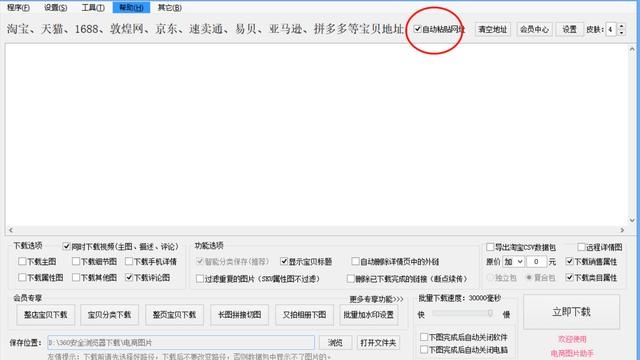This screenshot has width=640, height=360.
Task: Enable the 下载属性图 checkbox
Action: tap(22, 278)
